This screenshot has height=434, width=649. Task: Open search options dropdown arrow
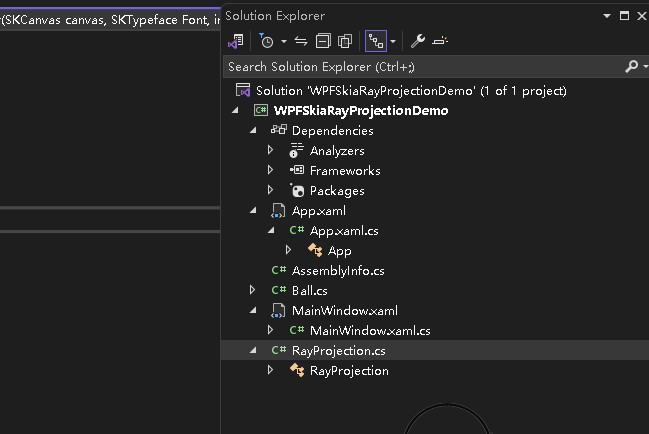point(645,66)
